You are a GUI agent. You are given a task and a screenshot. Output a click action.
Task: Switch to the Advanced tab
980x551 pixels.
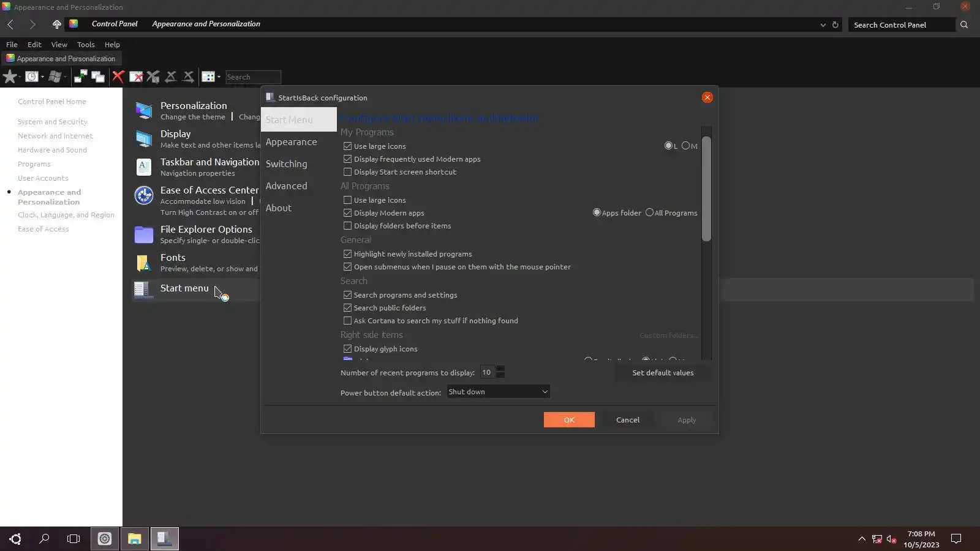(287, 186)
